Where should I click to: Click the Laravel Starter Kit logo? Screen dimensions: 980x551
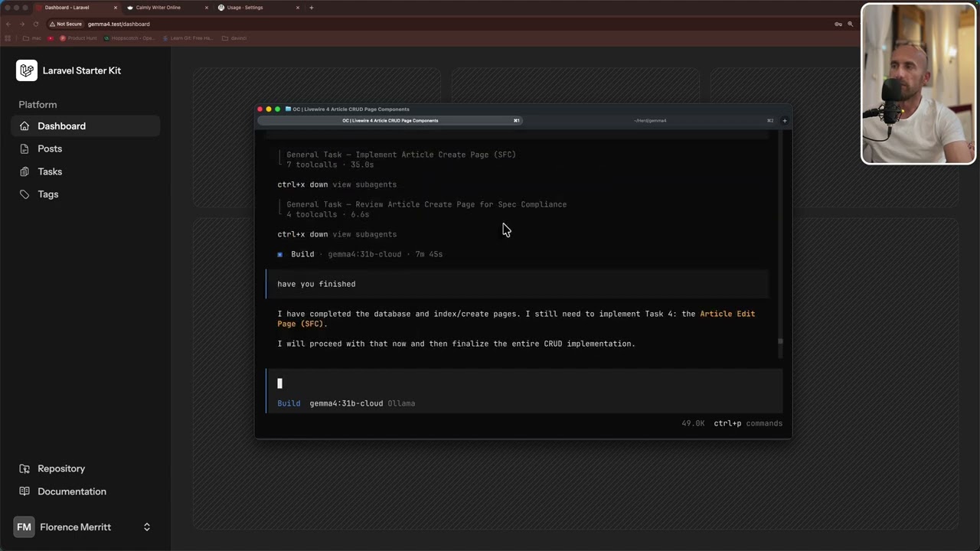coord(26,70)
